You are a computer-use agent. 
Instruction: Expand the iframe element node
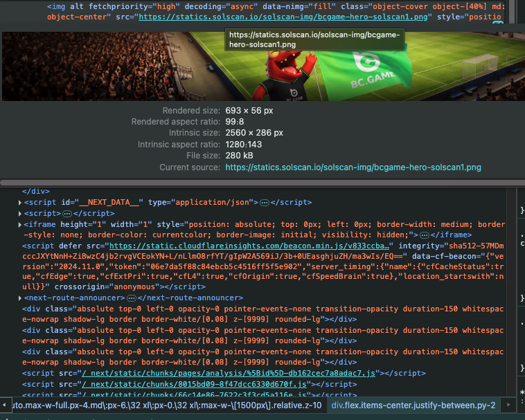20,225
